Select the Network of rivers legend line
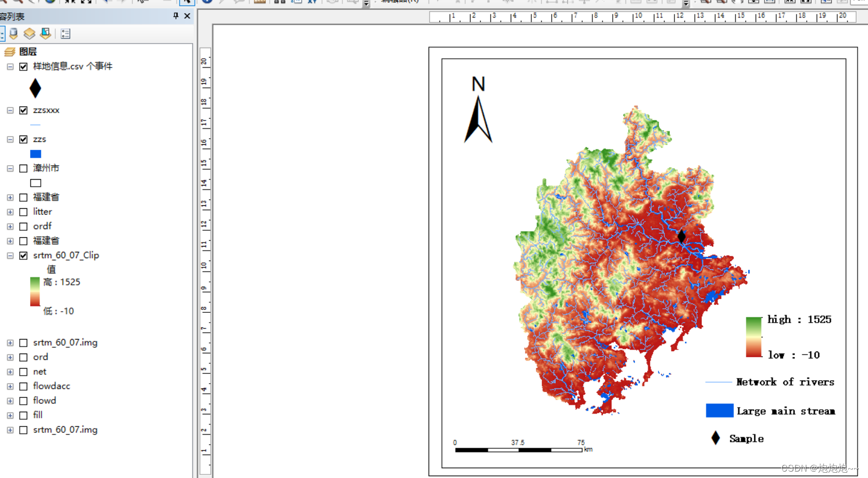This screenshot has height=478, width=868. point(719,382)
